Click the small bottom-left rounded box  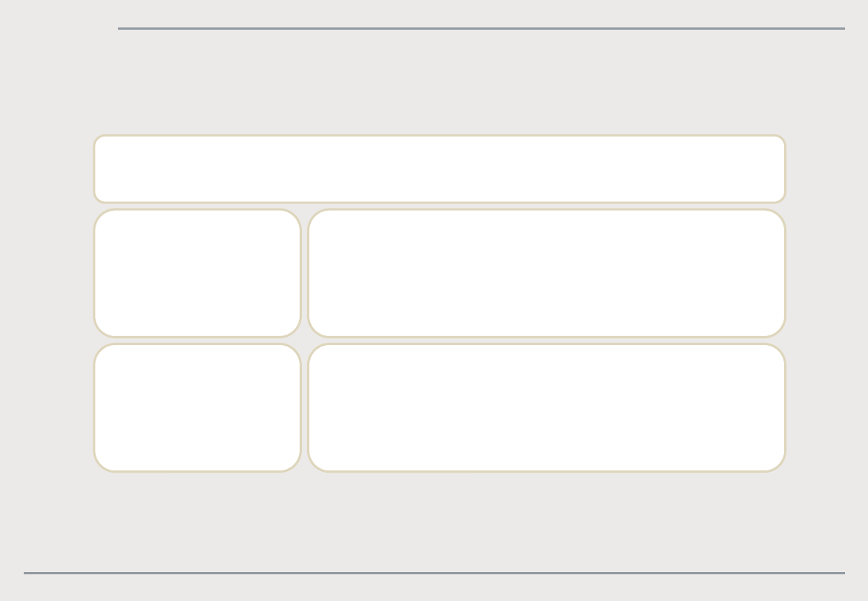197,407
